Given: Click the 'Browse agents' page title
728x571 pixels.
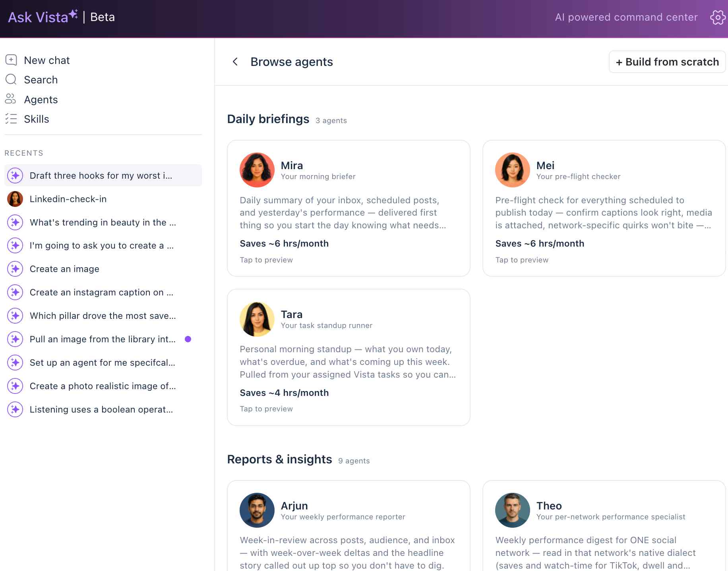Looking at the screenshot, I should [x=292, y=62].
